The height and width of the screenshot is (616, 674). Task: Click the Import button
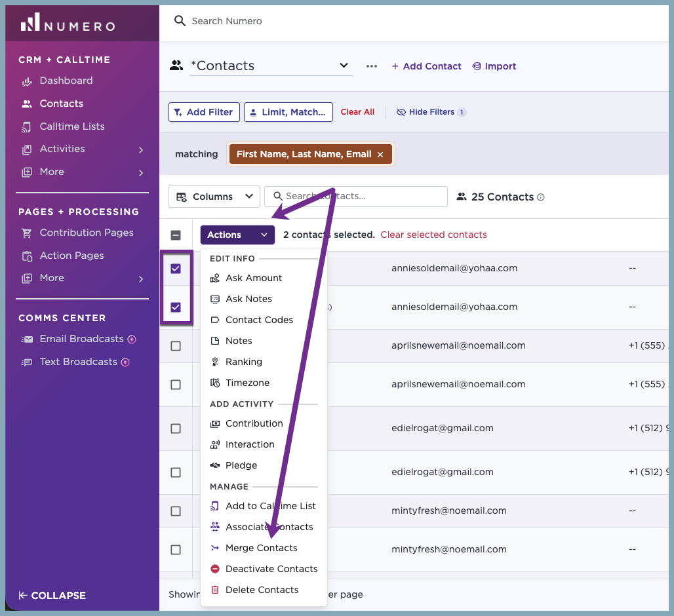(494, 66)
